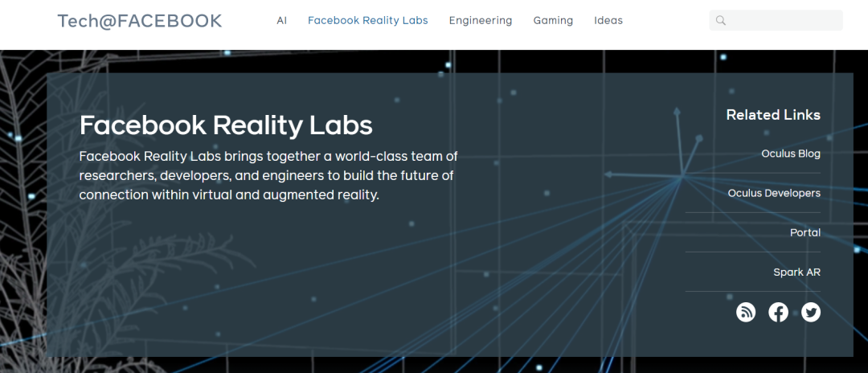The image size is (868, 373).
Task: Follow the Portal related link
Action: click(x=805, y=232)
